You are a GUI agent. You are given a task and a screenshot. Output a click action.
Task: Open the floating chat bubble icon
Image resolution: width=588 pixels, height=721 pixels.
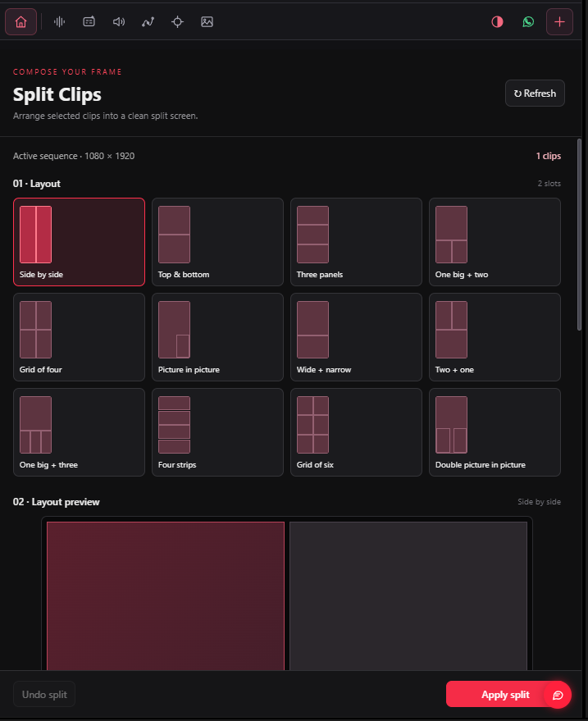(558, 695)
